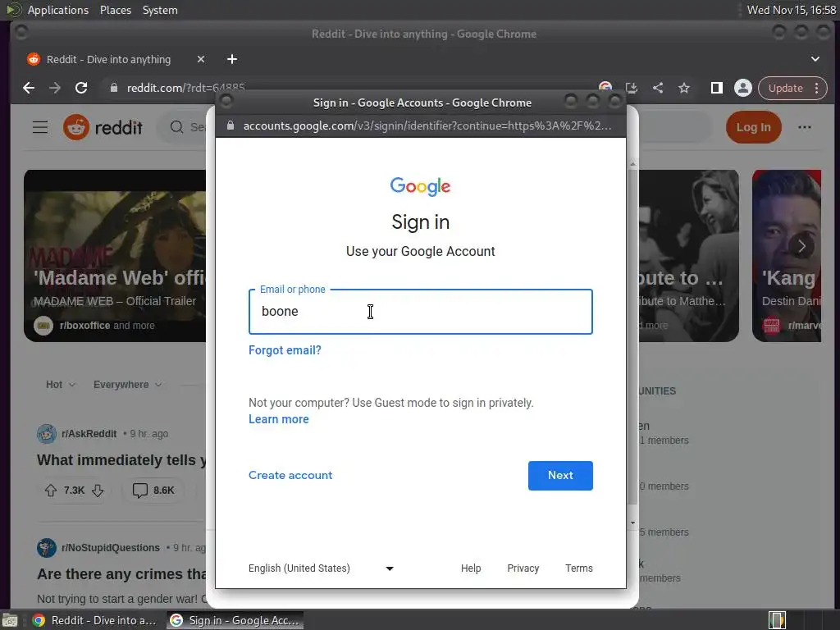The height and width of the screenshot is (630, 840).
Task: Switch to Sign in - Google taskbar item
Action: point(235,620)
